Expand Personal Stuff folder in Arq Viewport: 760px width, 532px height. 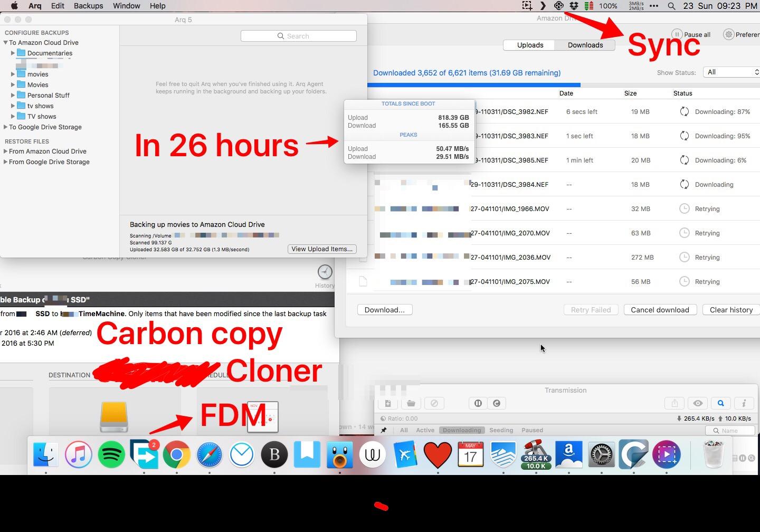tap(13, 96)
